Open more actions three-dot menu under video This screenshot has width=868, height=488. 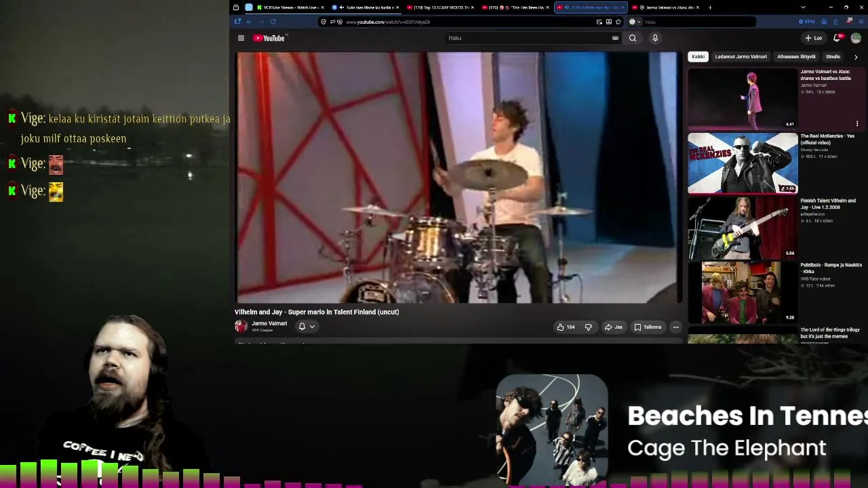(x=675, y=327)
